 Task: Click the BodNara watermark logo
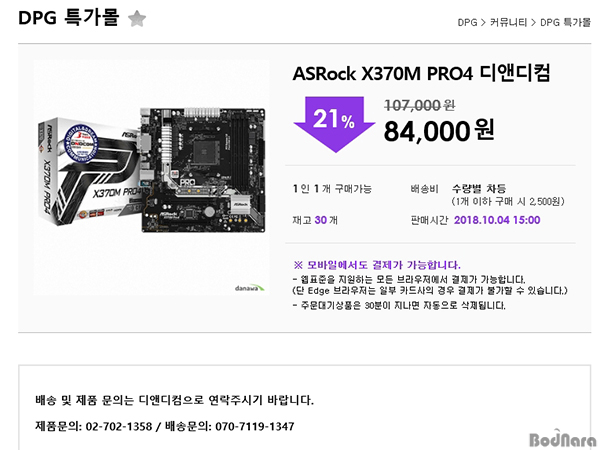(563, 439)
